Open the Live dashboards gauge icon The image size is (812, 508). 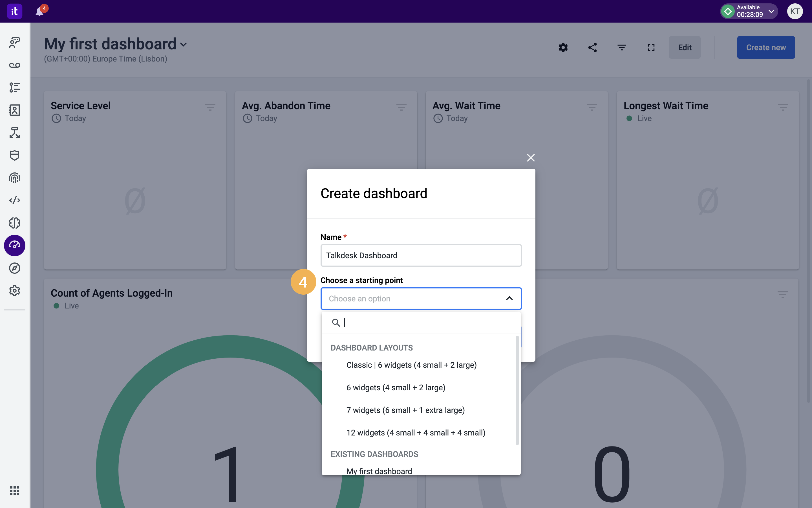click(14, 245)
